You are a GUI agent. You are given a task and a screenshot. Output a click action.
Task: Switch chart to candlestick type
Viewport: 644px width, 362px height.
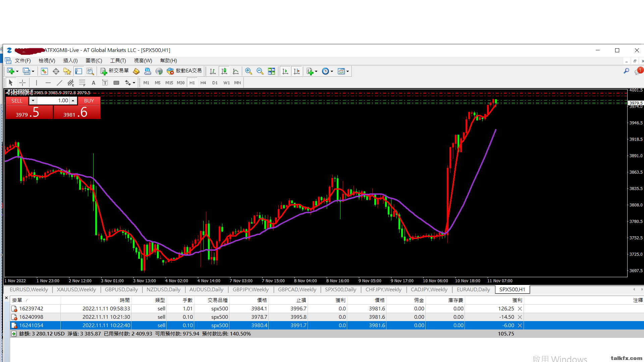tap(224, 71)
